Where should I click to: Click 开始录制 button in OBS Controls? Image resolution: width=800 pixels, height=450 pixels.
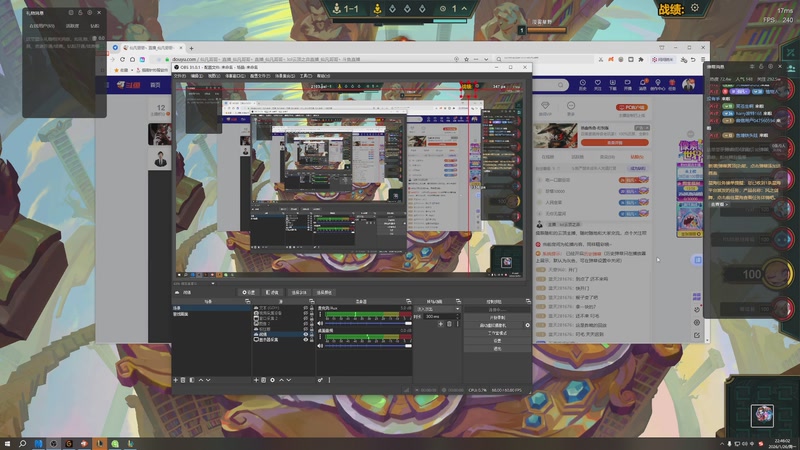(497, 317)
